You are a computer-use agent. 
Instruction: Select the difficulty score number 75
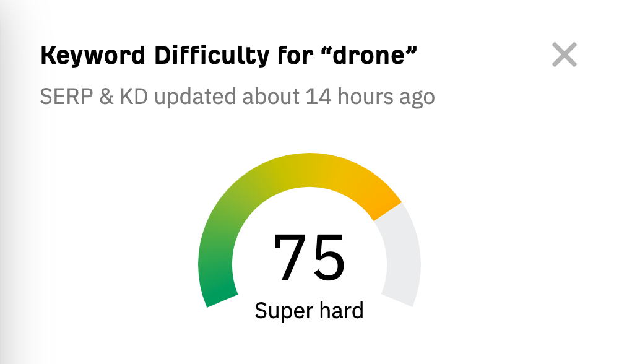309,257
